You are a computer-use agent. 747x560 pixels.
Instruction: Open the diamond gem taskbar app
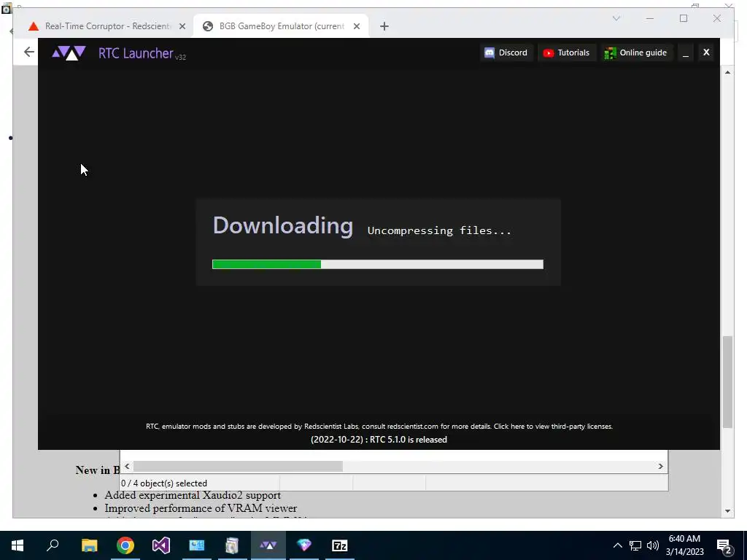pos(304,545)
